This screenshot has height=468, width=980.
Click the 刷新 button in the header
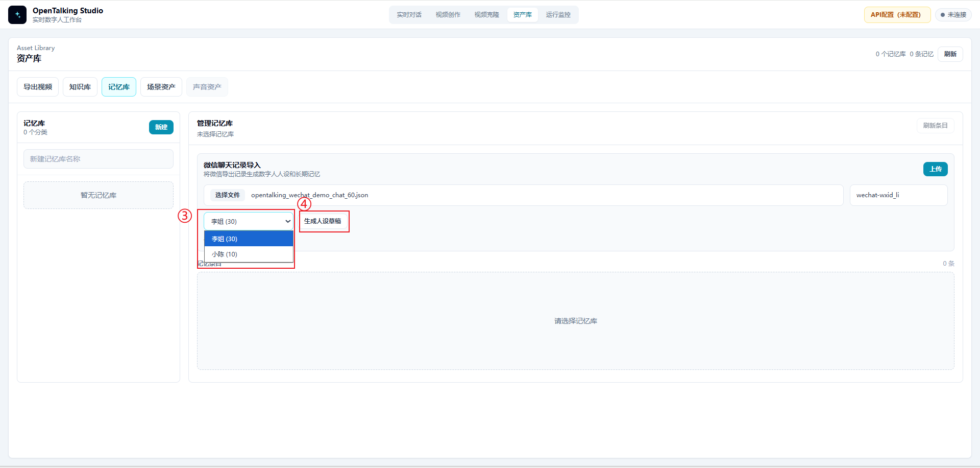point(950,54)
